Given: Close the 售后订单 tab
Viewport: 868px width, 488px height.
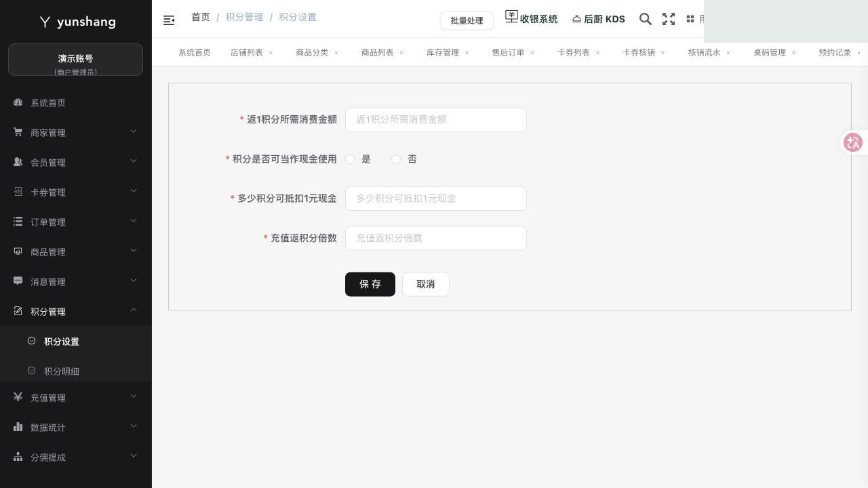Looking at the screenshot, I should (532, 52).
